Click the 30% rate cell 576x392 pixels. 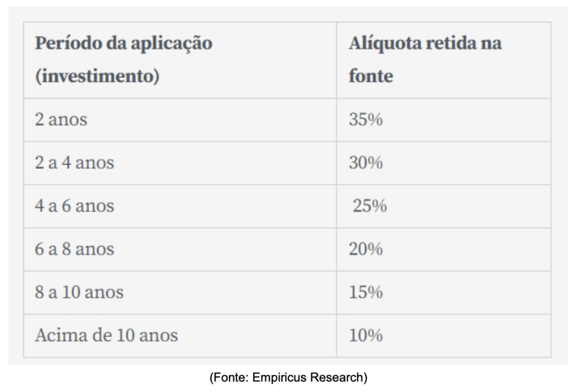(x=366, y=163)
